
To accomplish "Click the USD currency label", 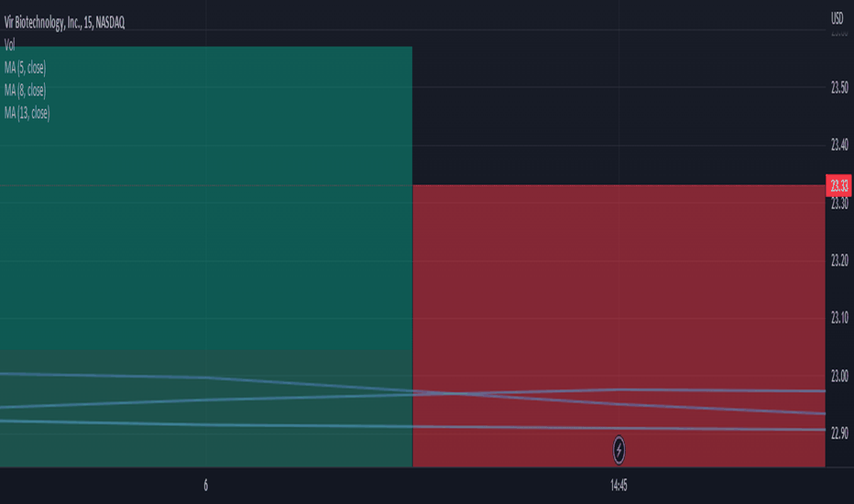I will [x=838, y=18].
